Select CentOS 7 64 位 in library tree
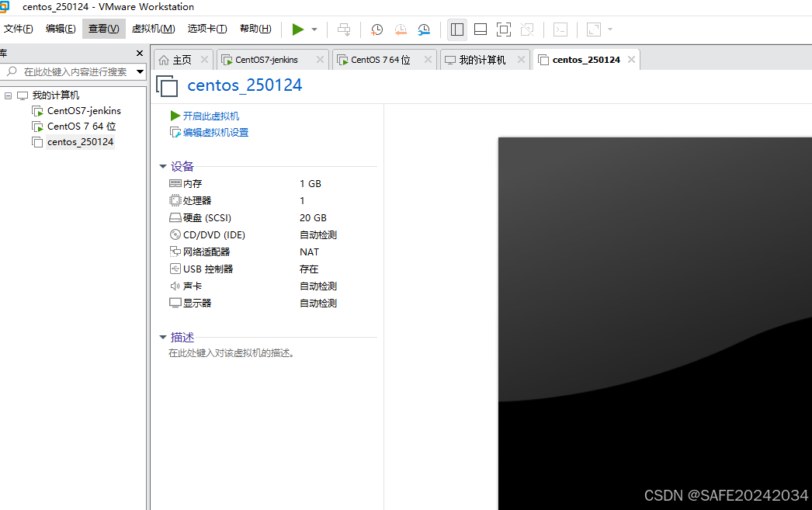This screenshot has width=812, height=510. pos(82,127)
